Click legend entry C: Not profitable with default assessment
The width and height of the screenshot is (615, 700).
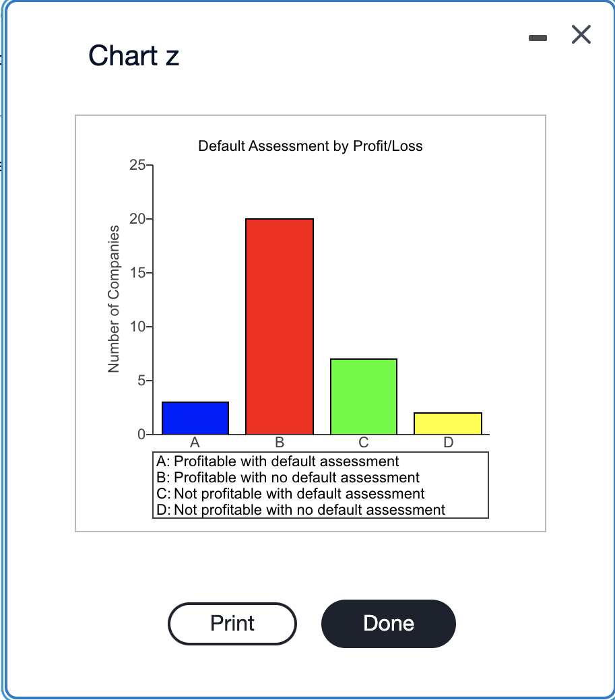coord(290,493)
